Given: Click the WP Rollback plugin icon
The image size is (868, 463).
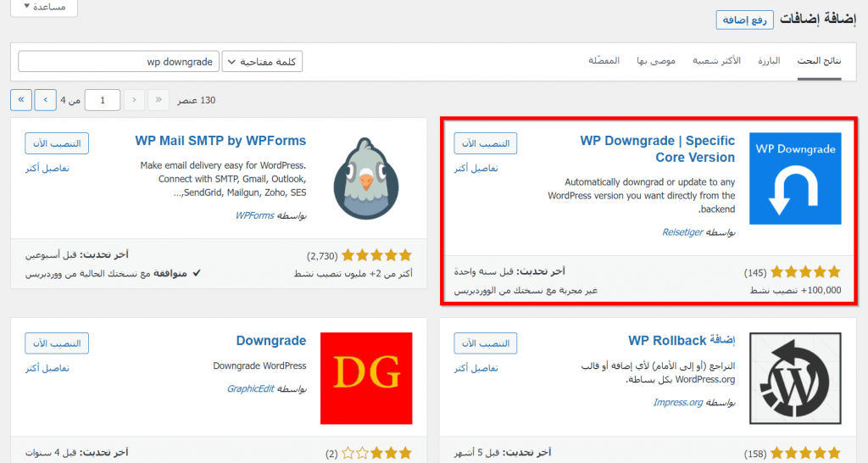Looking at the screenshot, I should tap(795, 377).
